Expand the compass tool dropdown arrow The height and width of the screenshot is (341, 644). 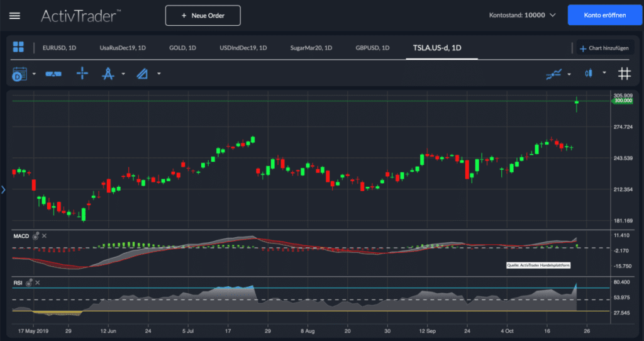point(123,74)
